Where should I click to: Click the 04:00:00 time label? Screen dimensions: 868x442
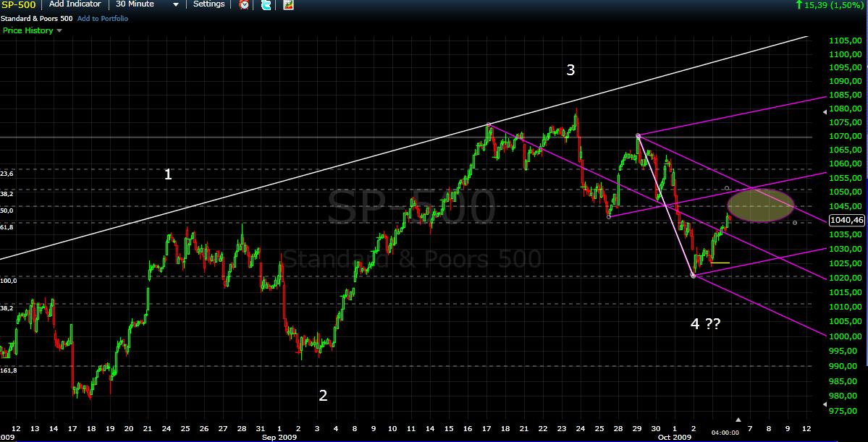725,433
